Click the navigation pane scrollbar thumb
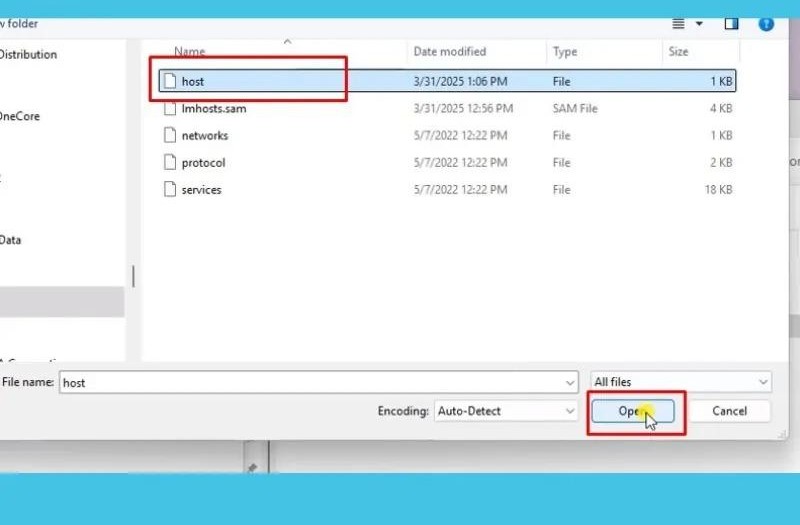 point(133,276)
